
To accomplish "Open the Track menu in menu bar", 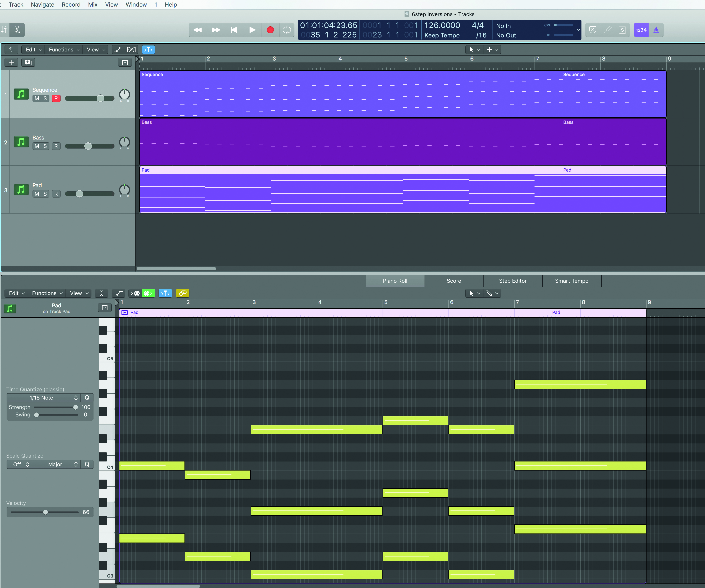I will (16, 5).
